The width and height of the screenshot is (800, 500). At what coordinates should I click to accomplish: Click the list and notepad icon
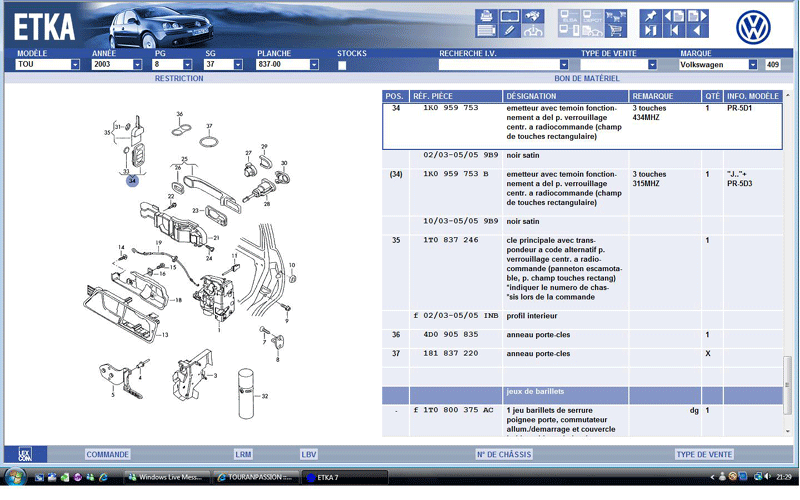click(486, 30)
